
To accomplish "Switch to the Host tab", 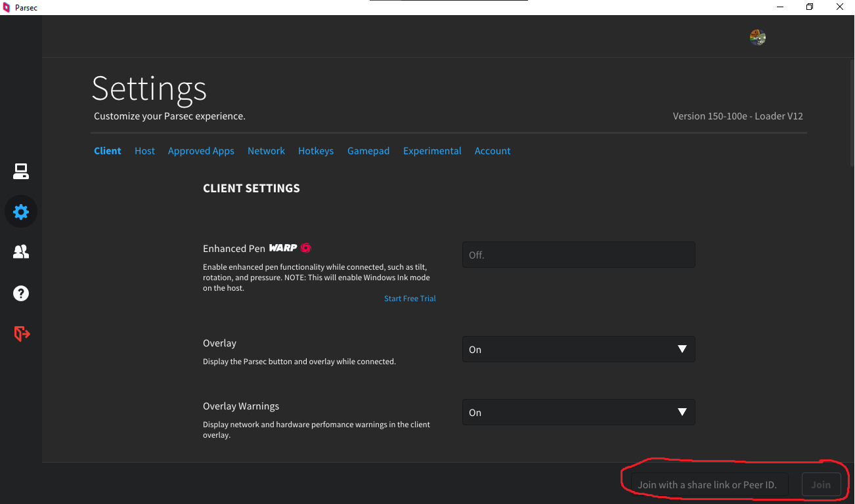I will pos(144,151).
